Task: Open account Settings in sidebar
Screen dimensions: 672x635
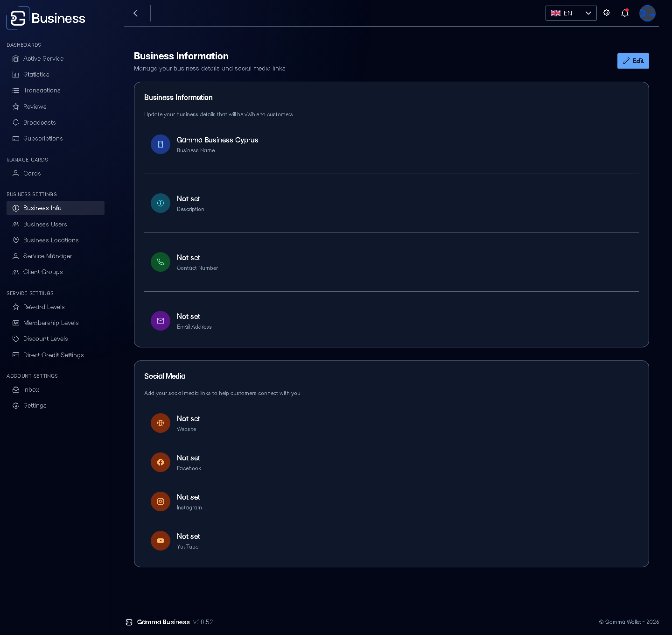Action: (56, 405)
